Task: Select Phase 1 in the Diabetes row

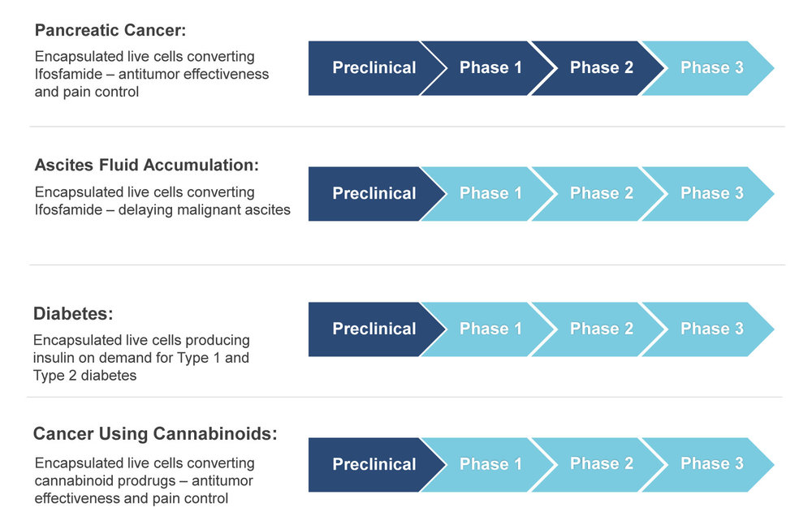Action: click(x=490, y=329)
